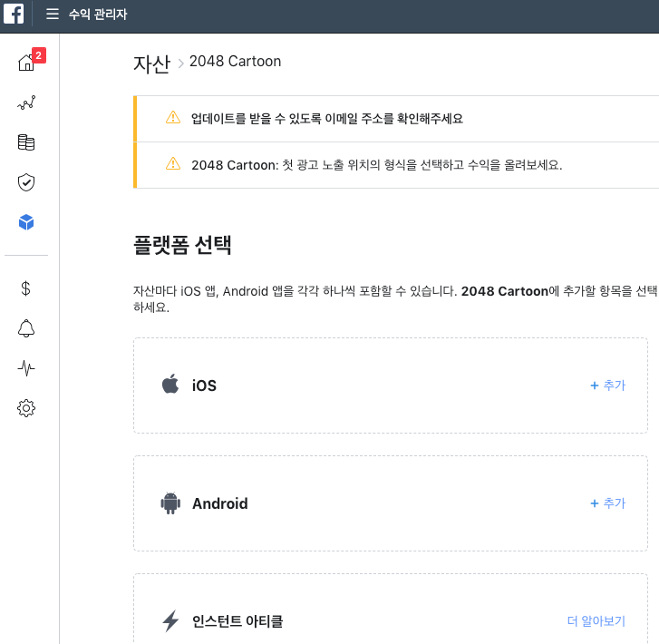Click the red 2 notification badge

pyautogui.click(x=39, y=55)
